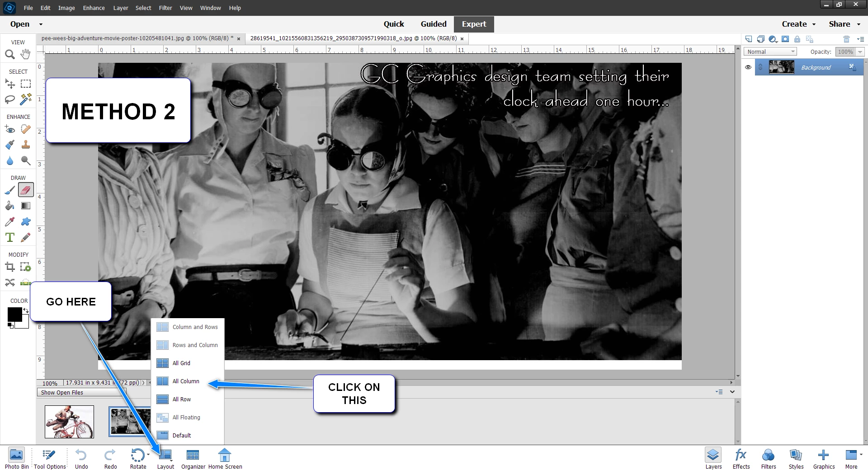868x470 pixels.
Task: Toggle the Effects panel
Action: tap(741, 459)
